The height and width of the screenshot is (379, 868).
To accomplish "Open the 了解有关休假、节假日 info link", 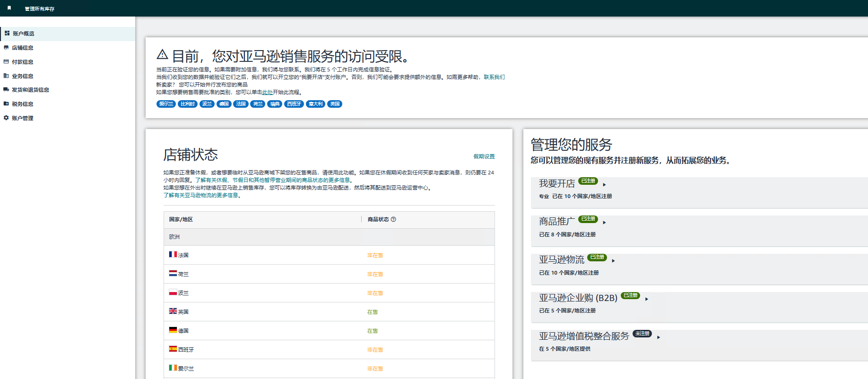I will (274, 180).
